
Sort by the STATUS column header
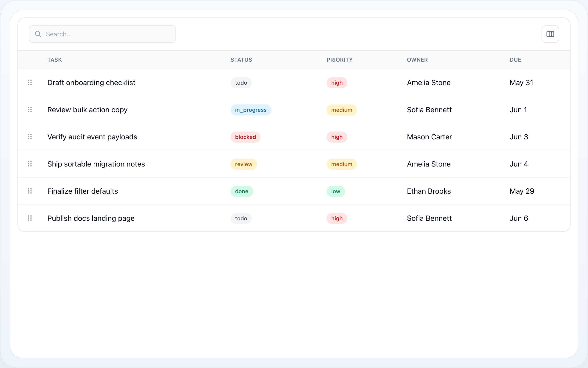coord(241,60)
